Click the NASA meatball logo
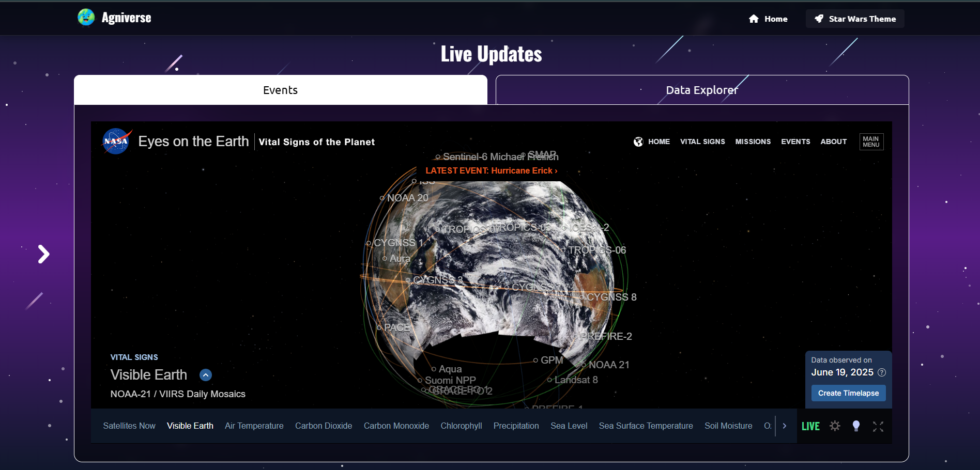This screenshot has width=980, height=470. [117, 141]
